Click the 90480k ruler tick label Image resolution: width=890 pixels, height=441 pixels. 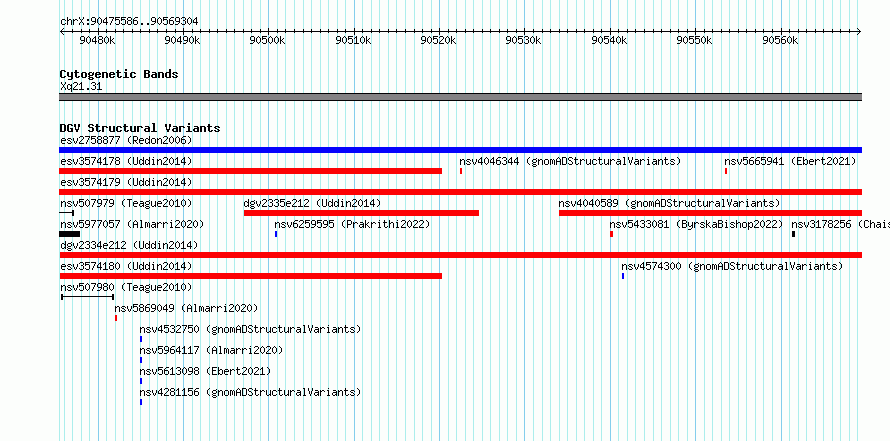(x=98, y=40)
